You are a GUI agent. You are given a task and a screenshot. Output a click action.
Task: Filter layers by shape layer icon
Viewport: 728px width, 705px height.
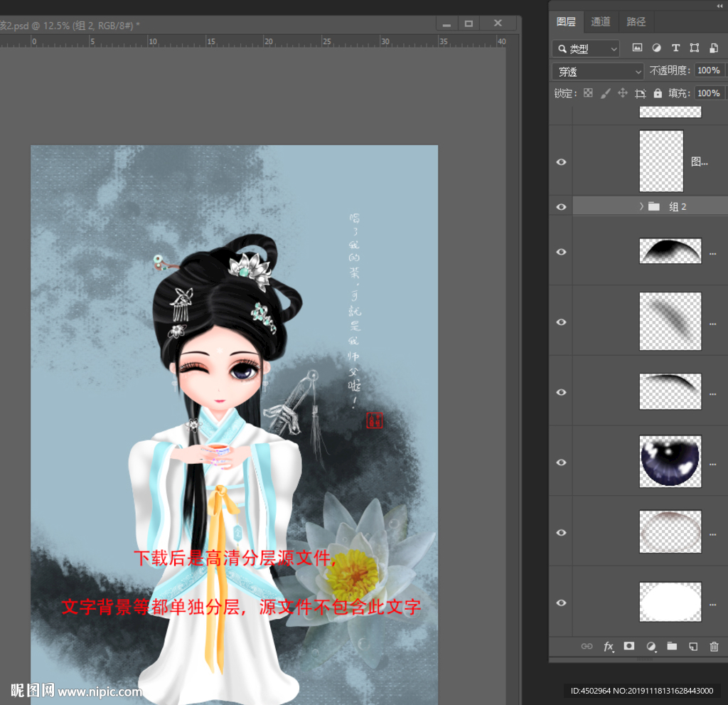(x=695, y=48)
